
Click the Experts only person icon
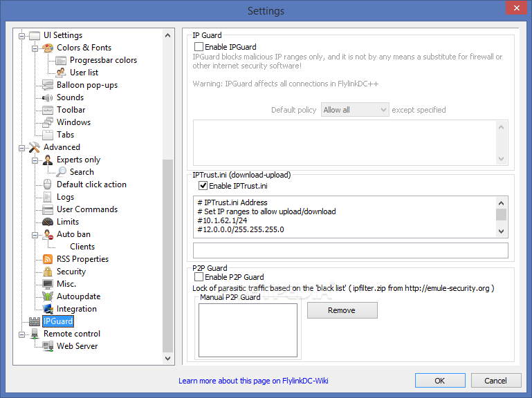48,160
